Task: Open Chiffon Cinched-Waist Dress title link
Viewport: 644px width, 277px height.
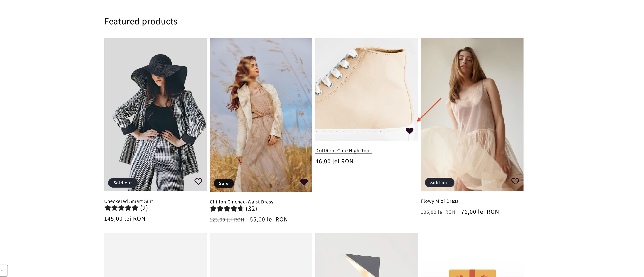Action: tap(241, 202)
